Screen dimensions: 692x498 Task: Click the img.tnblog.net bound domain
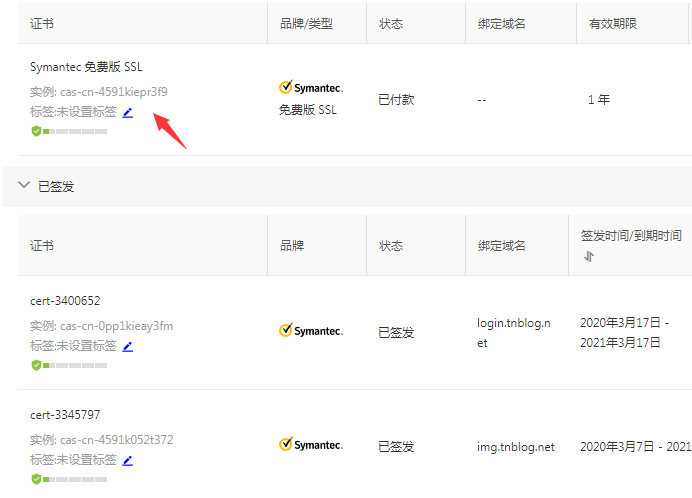(x=515, y=446)
